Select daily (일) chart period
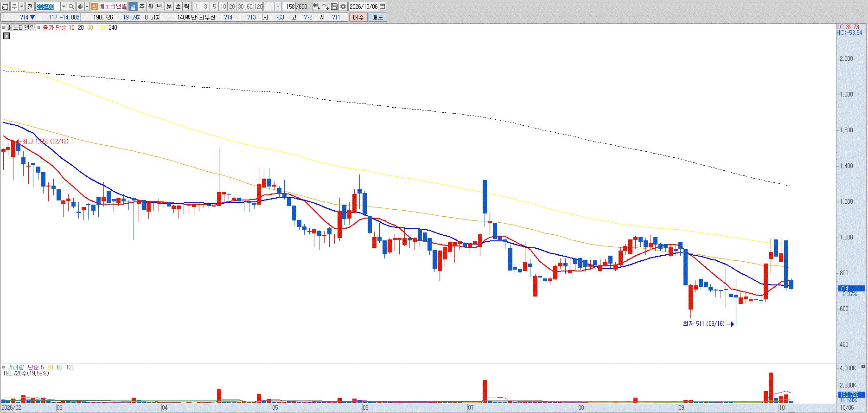 click(x=133, y=6)
